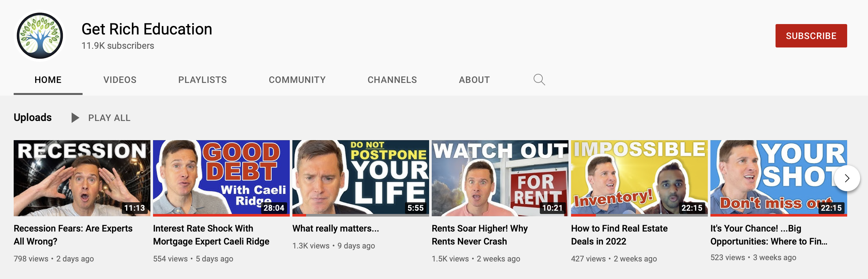
Task: Play the Good Debt video thumbnail
Action: 221,178
